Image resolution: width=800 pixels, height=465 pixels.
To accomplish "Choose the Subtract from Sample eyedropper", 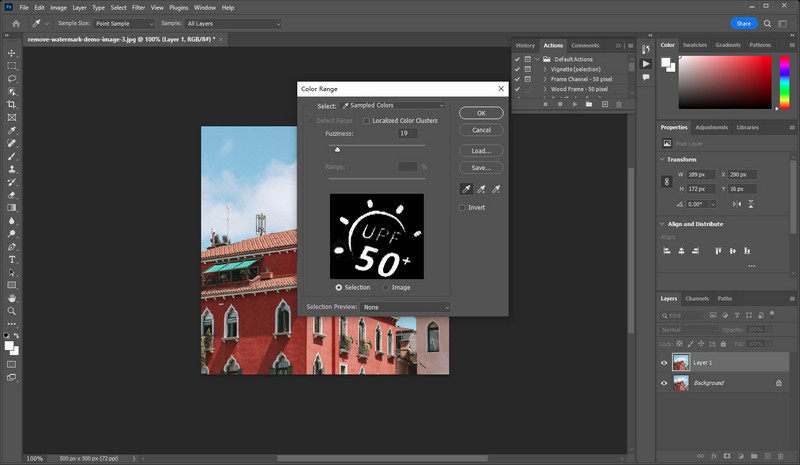I will (x=496, y=189).
